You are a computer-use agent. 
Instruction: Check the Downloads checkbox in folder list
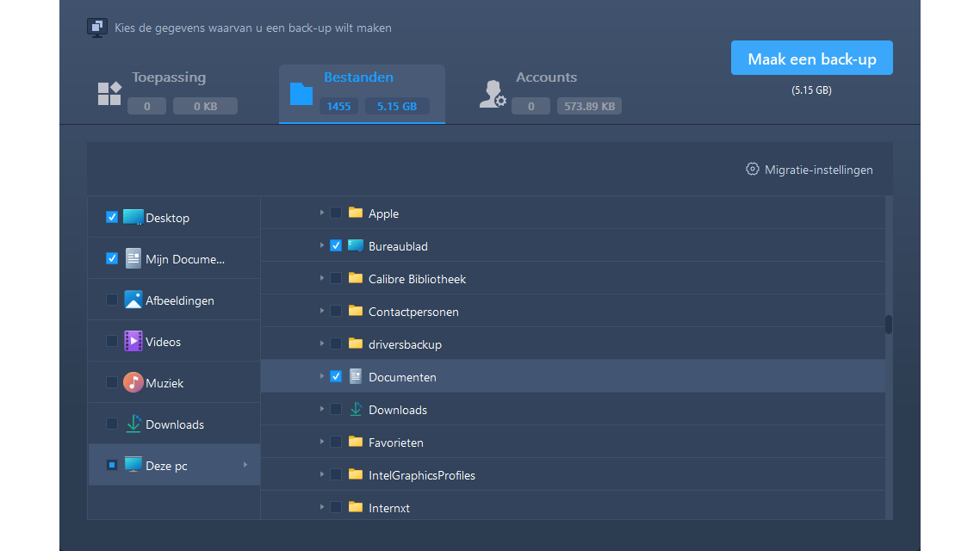(336, 409)
